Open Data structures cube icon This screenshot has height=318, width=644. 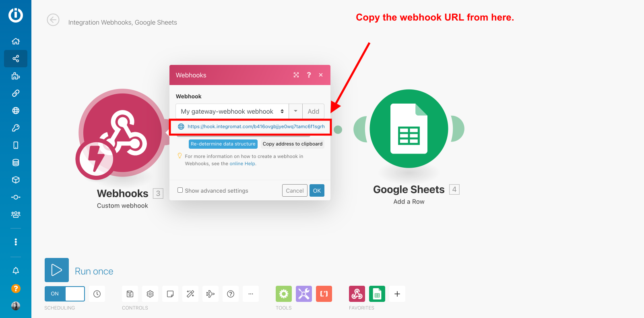pos(16,180)
